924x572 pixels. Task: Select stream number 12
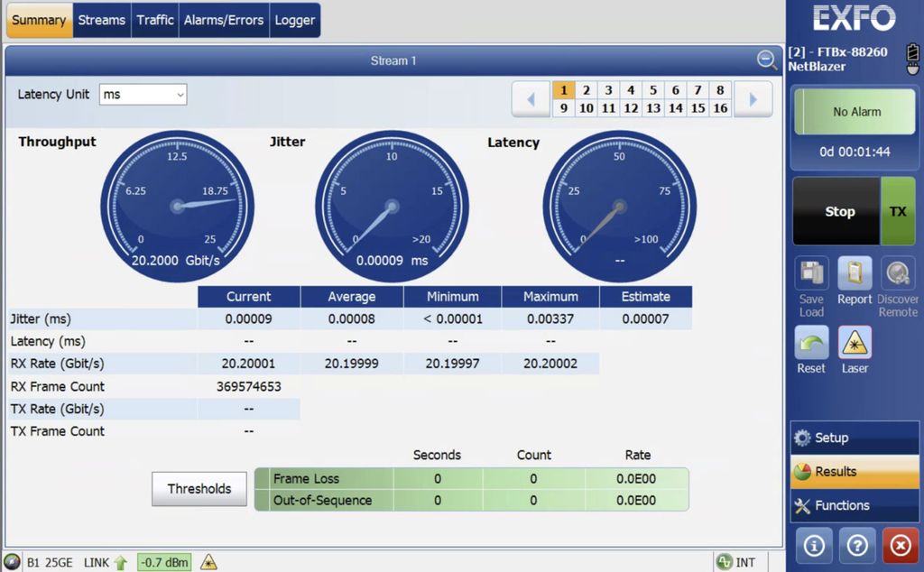click(631, 107)
